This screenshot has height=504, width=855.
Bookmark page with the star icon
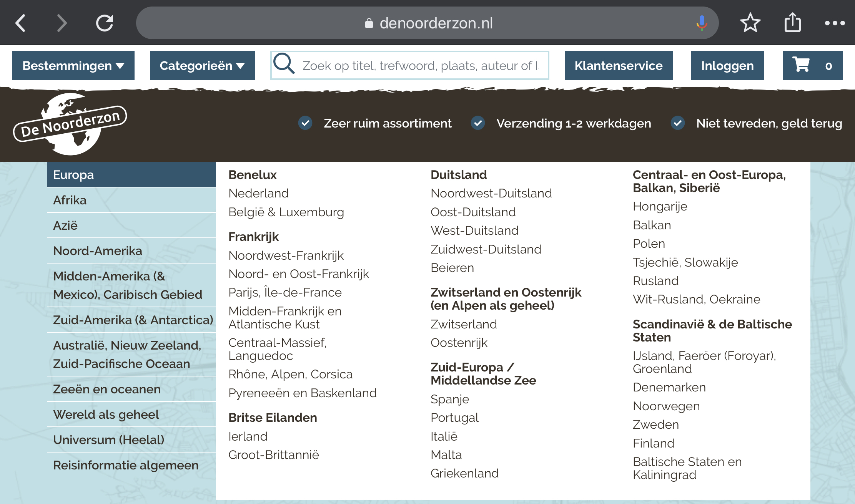750,23
